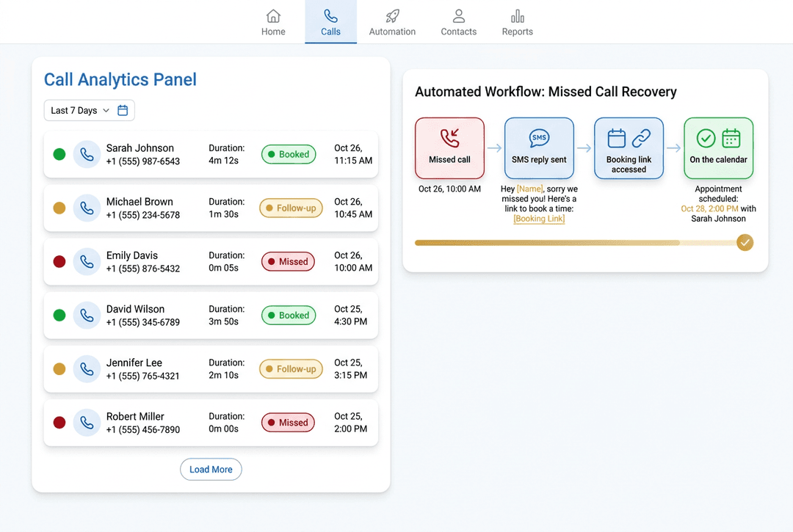Select Jennifer Lee's name in call list
The image size is (793, 532).
coord(134,362)
